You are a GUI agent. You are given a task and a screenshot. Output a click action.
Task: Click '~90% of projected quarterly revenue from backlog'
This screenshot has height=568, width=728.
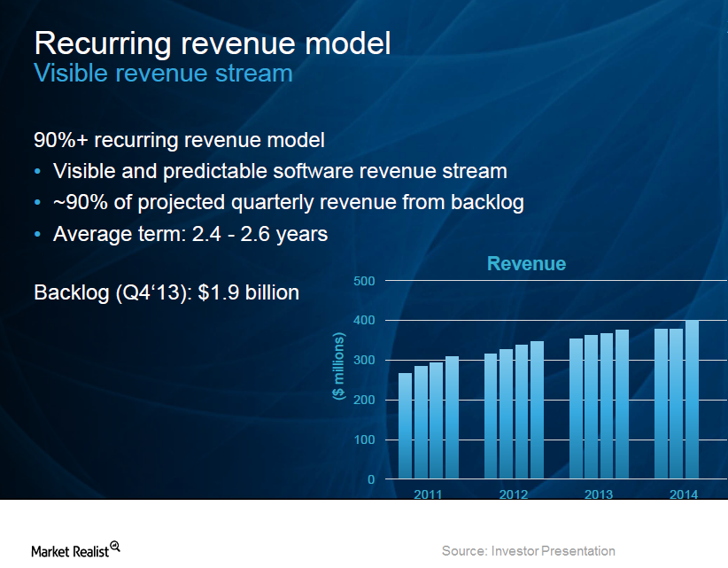(289, 203)
